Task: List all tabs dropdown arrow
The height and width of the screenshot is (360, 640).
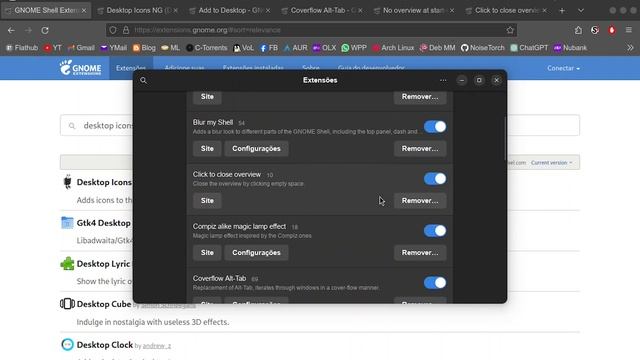Action: [580, 11]
